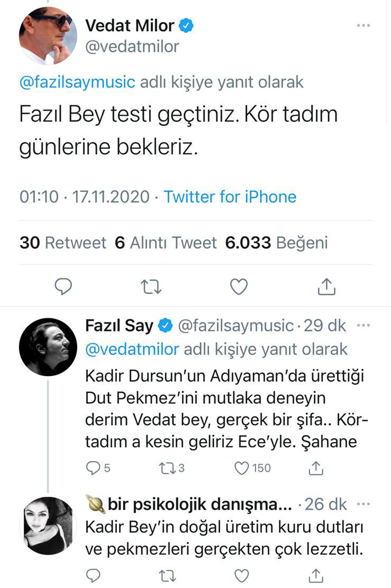Viewport: 391px width, 588px height.
Task: View the 6.033 Beğeni likes list
Action: (x=276, y=243)
